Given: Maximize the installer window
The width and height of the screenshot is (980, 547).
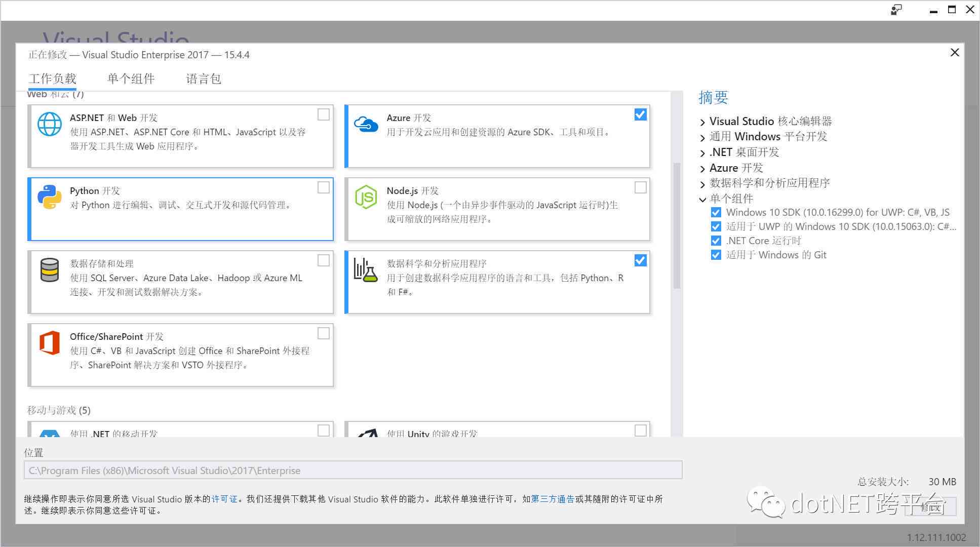Looking at the screenshot, I should (952, 10).
